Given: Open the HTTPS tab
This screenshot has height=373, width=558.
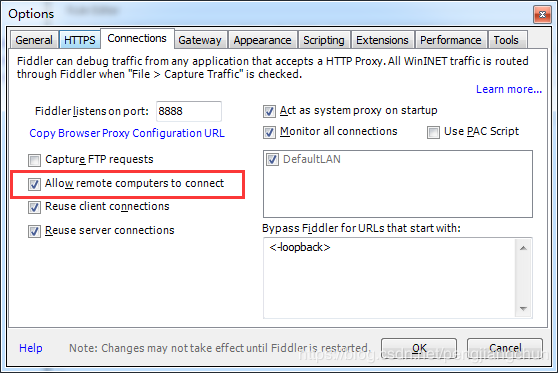Looking at the screenshot, I should coord(80,40).
